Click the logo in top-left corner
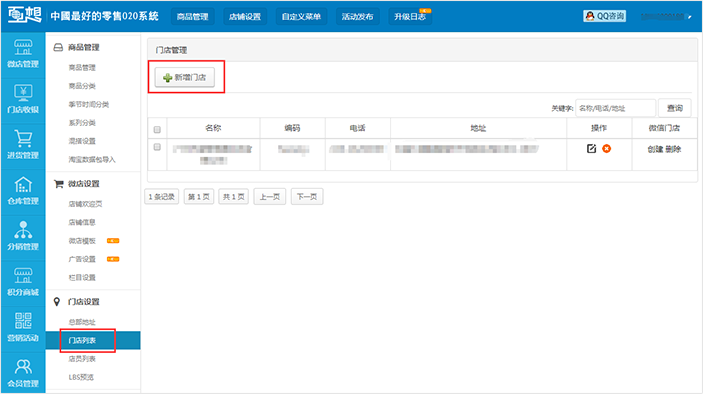703x394 pixels. (25, 15)
